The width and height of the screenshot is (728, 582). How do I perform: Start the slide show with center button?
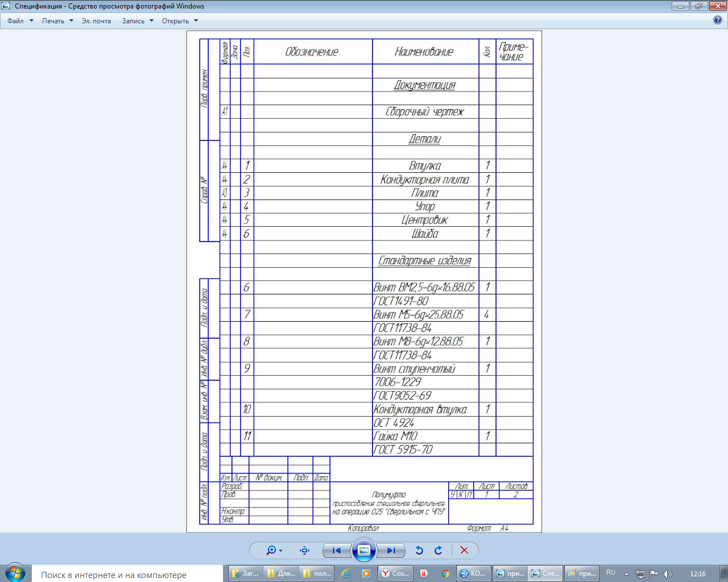pos(364,550)
